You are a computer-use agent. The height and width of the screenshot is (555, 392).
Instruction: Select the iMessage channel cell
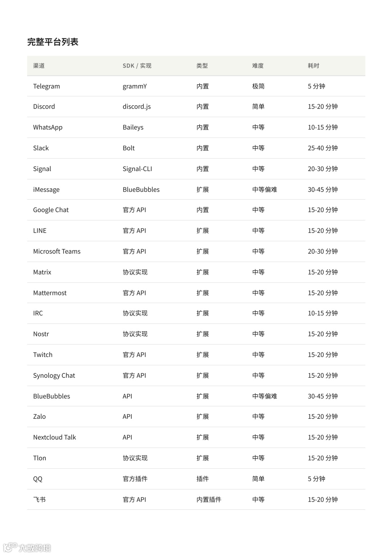pyautogui.click(x=46, y=190)
